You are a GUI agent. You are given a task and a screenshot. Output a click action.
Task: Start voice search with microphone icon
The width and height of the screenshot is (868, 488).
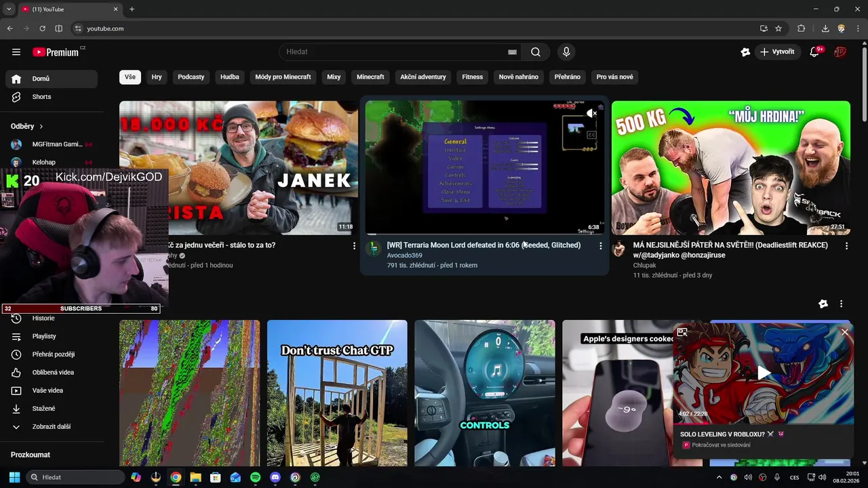tap(566, 52)
